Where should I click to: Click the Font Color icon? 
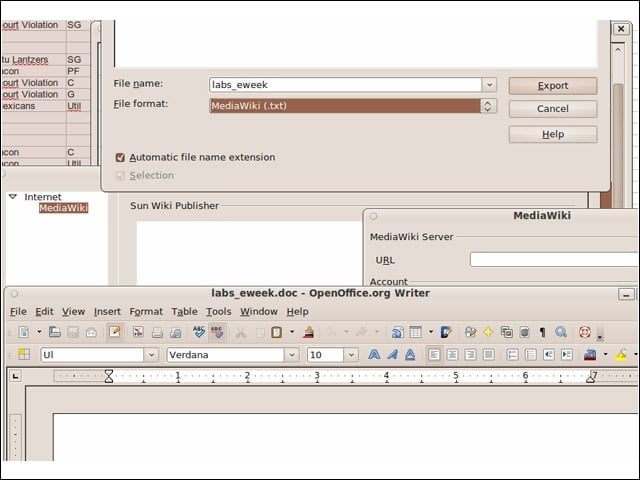(x=590, y=355)
